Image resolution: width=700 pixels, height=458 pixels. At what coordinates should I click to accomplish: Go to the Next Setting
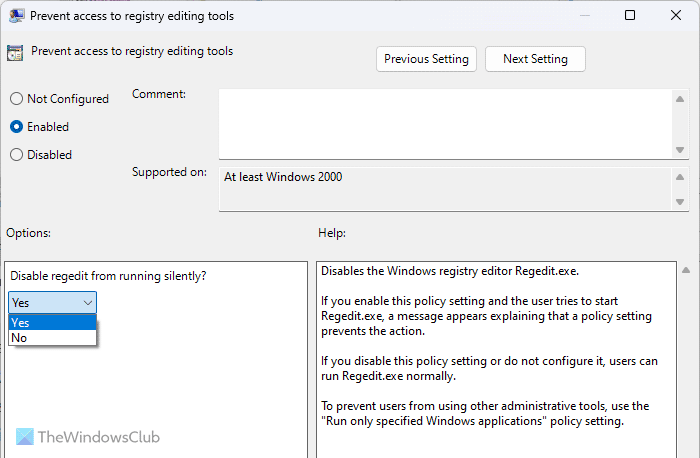click(535, 59)
